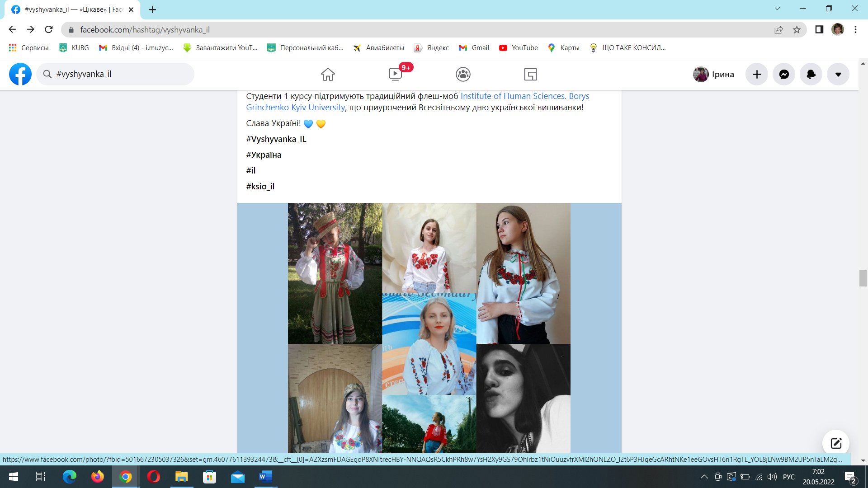Bookmark page with star icon

click(x=797, y=30)
